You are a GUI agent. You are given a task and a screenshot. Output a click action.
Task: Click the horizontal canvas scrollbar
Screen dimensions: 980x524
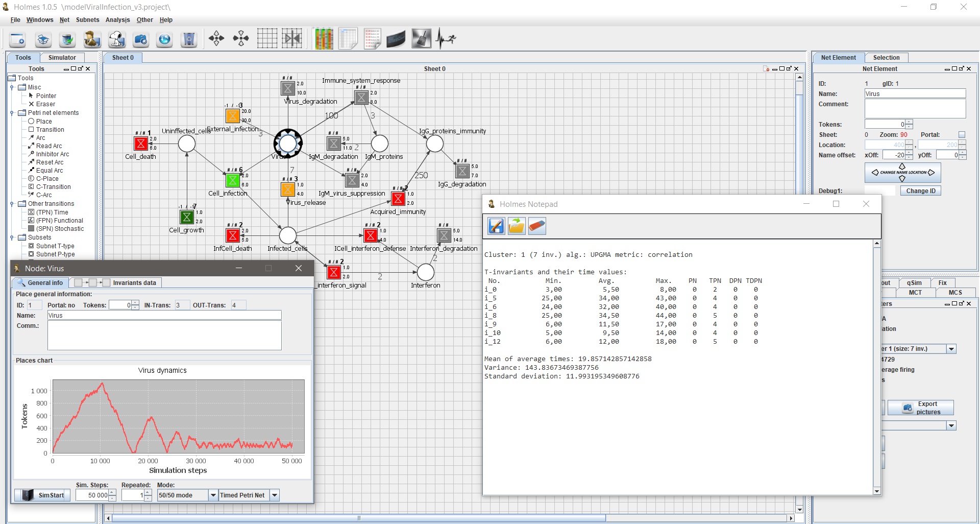click(359, 518)
